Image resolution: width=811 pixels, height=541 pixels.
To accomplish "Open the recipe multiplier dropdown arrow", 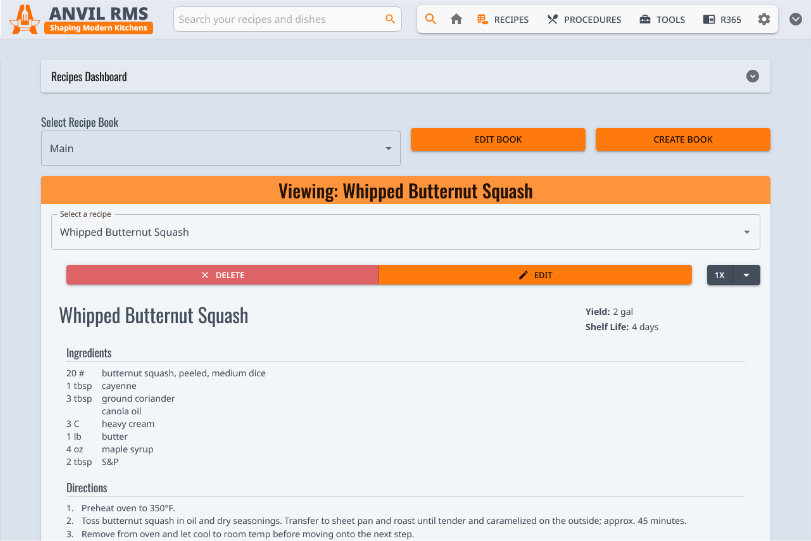I will click(746, 275).
